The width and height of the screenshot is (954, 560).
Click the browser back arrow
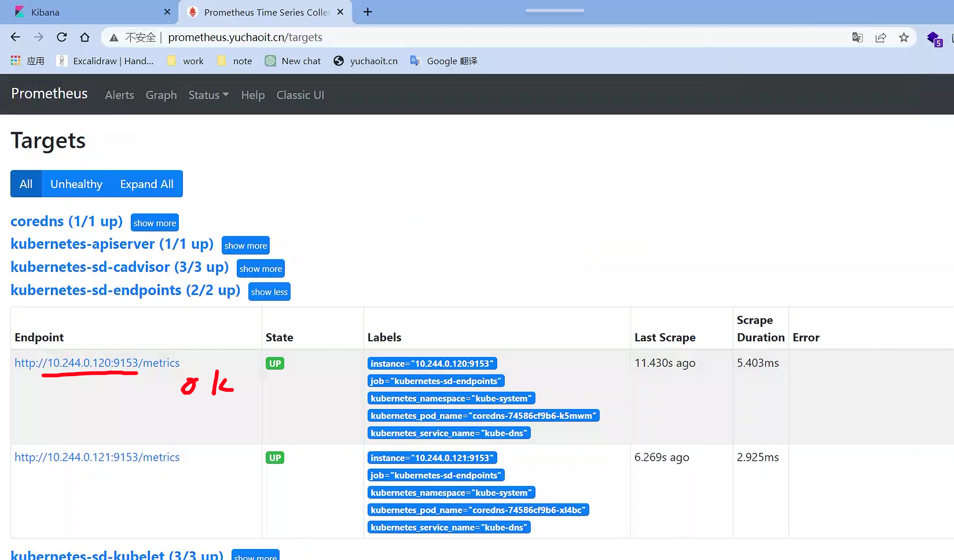15,37
